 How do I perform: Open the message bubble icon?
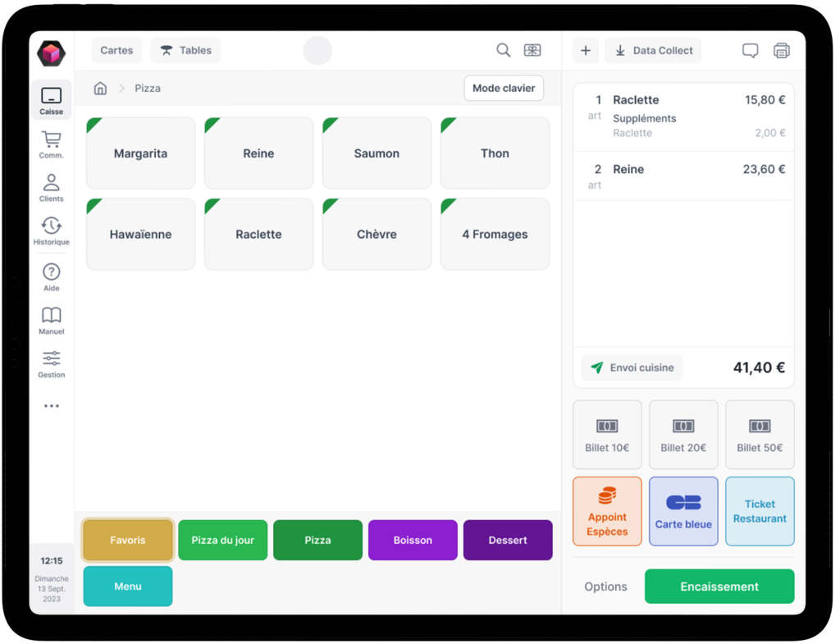[x=750, y=51]
